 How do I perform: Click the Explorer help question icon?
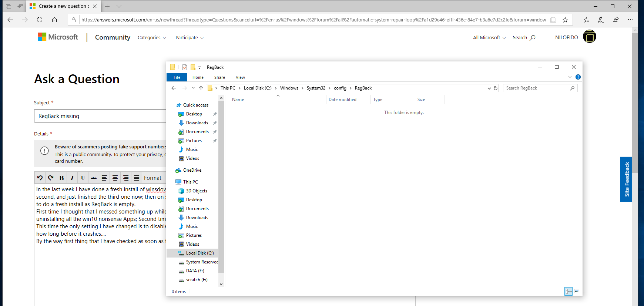coord(578,77)
